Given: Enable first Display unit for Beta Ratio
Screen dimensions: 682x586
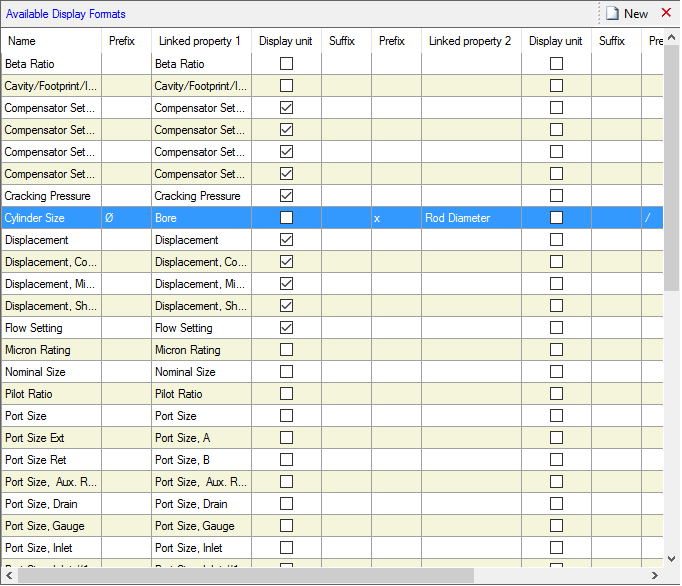Looking at the screenshot, I should [286, 64].
